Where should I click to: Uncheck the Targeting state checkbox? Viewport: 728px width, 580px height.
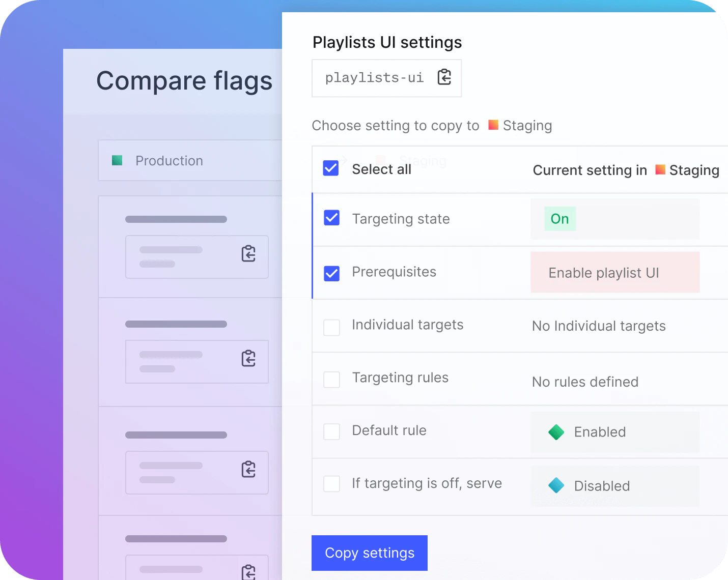(x=331, y=218)
